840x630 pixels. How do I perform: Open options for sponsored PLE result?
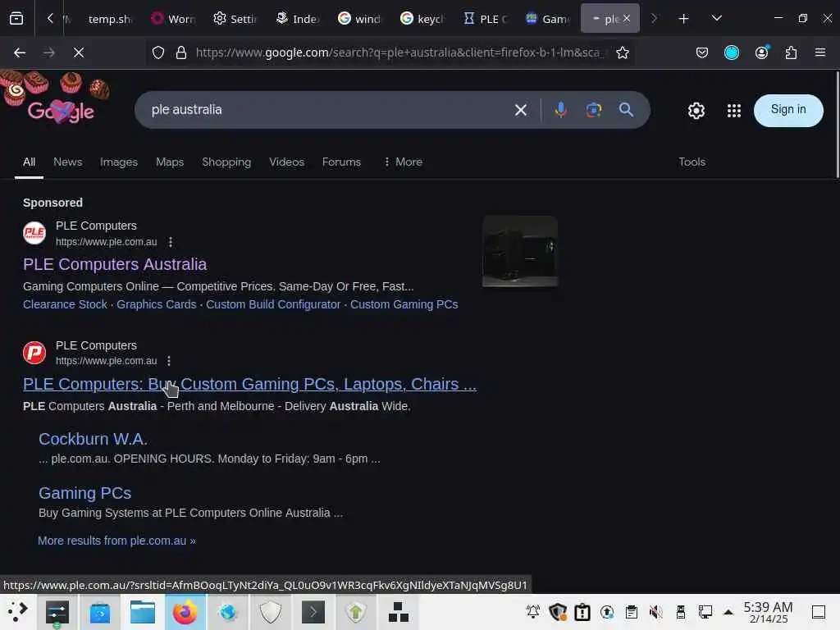point(171,242)
